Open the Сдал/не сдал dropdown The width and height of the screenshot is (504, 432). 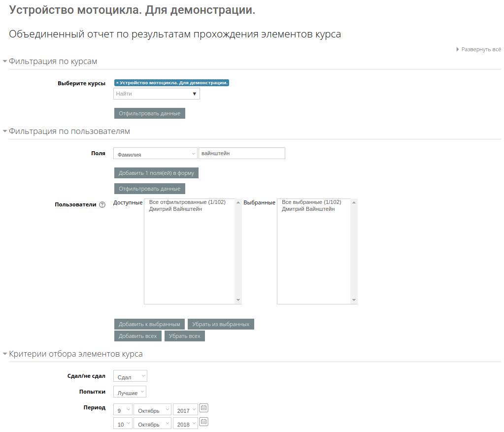click(x=130, y=376)
